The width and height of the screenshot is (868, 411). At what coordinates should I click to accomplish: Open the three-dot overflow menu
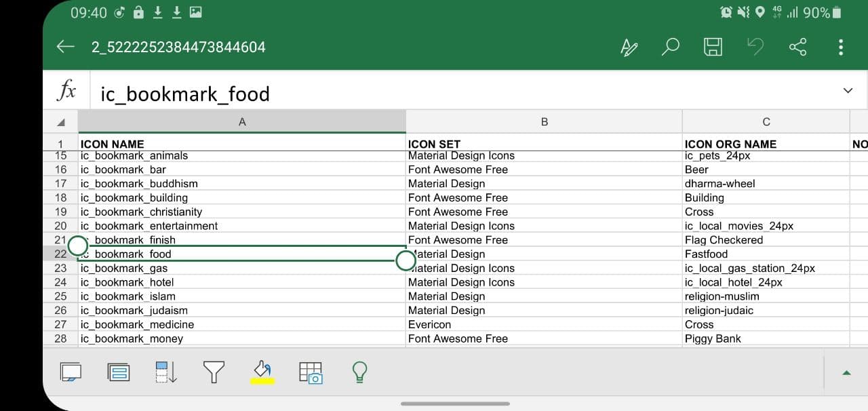coord(841,47)
